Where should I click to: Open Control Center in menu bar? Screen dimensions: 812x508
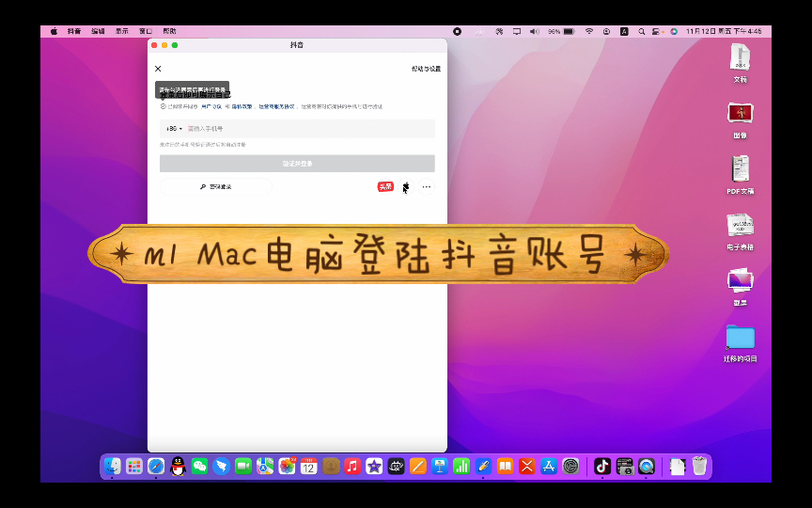click(657, 31)
